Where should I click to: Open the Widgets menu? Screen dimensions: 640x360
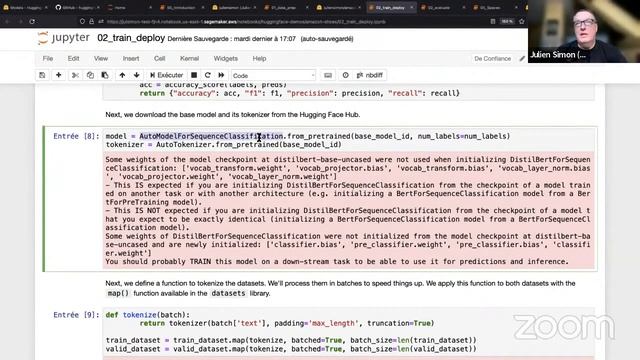[x=226, y=58]
